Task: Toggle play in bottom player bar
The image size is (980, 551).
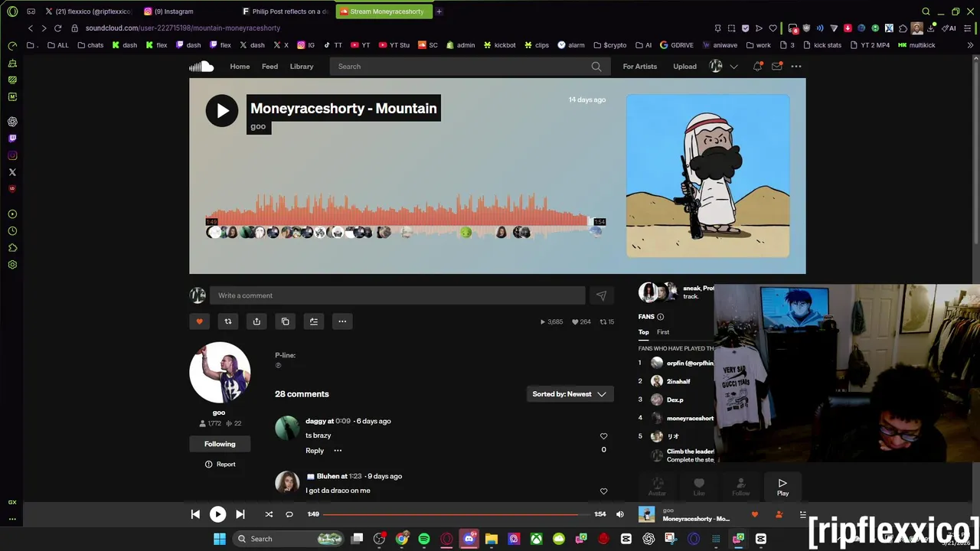Action: [x=217, y=514]
